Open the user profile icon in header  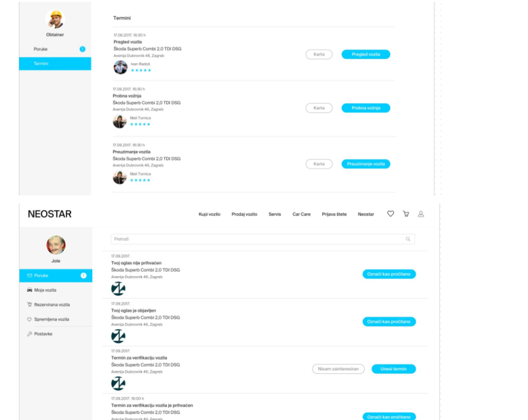421,214
